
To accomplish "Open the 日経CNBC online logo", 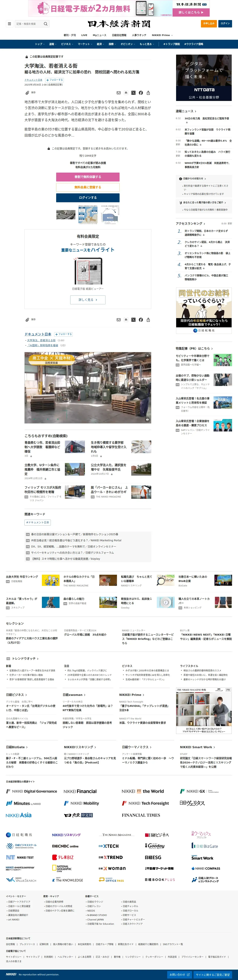I will (x=65, y=846).
